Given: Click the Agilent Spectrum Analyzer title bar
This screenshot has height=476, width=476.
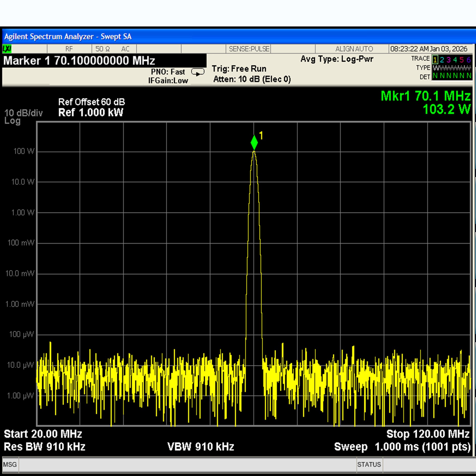Looking at the screenshot, I should click(239, 37).
